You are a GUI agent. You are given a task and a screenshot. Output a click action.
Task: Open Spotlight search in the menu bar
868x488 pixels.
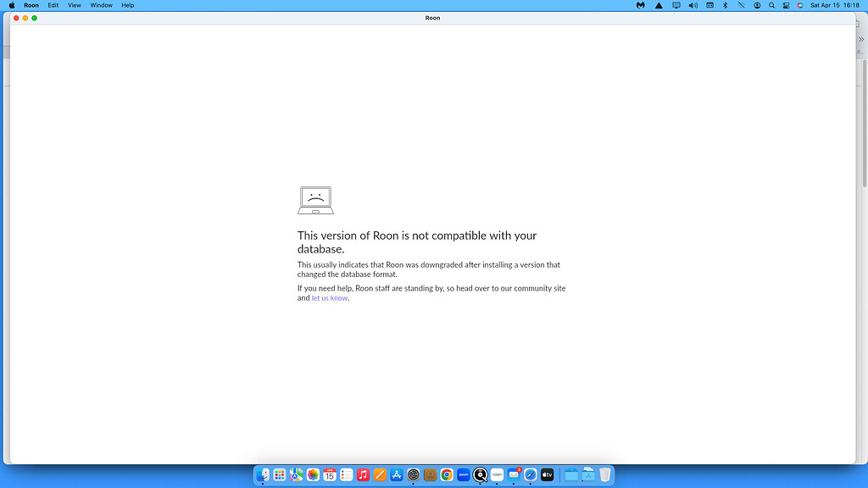(771, 5)
